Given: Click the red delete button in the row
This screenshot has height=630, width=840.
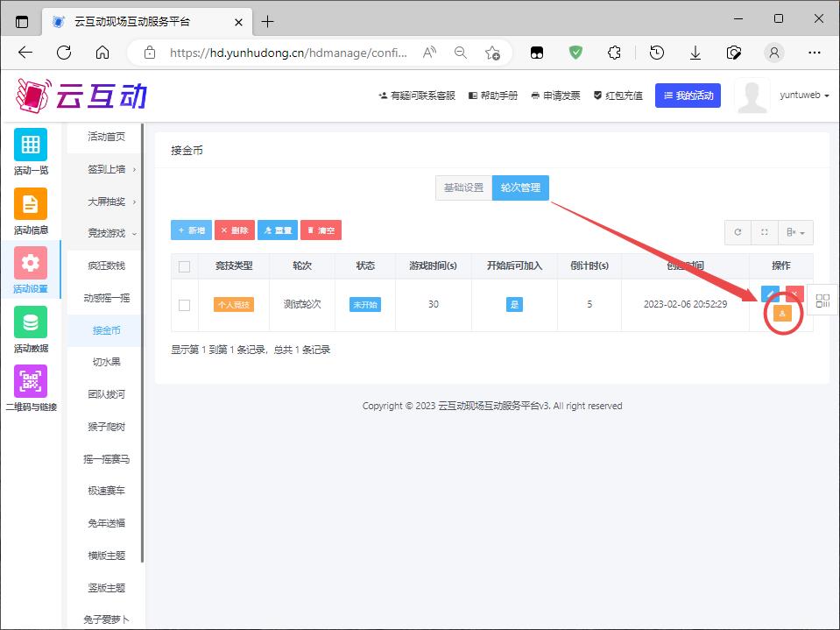Looking at the screenshot, I should [x=794, y=294].
